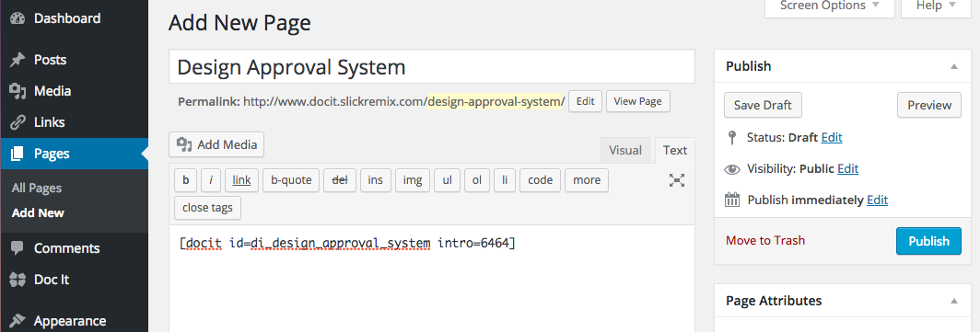Edit the Publish immediately schedule

pos(878,200)
